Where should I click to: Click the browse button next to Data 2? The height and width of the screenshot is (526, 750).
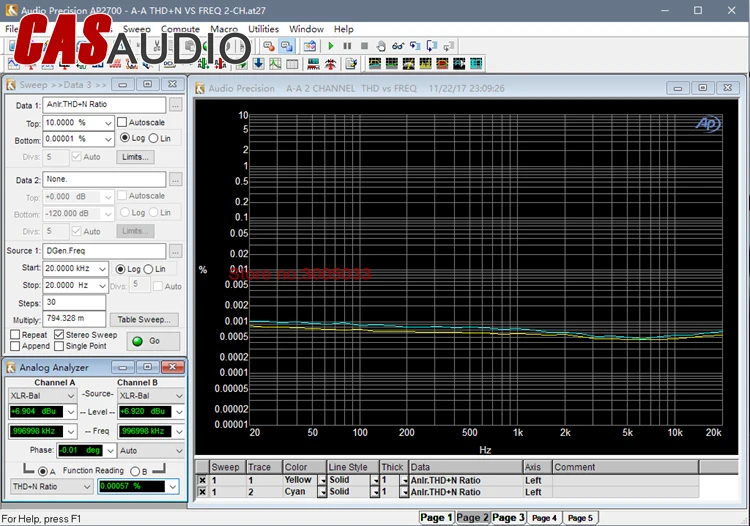tap(176, 180)
